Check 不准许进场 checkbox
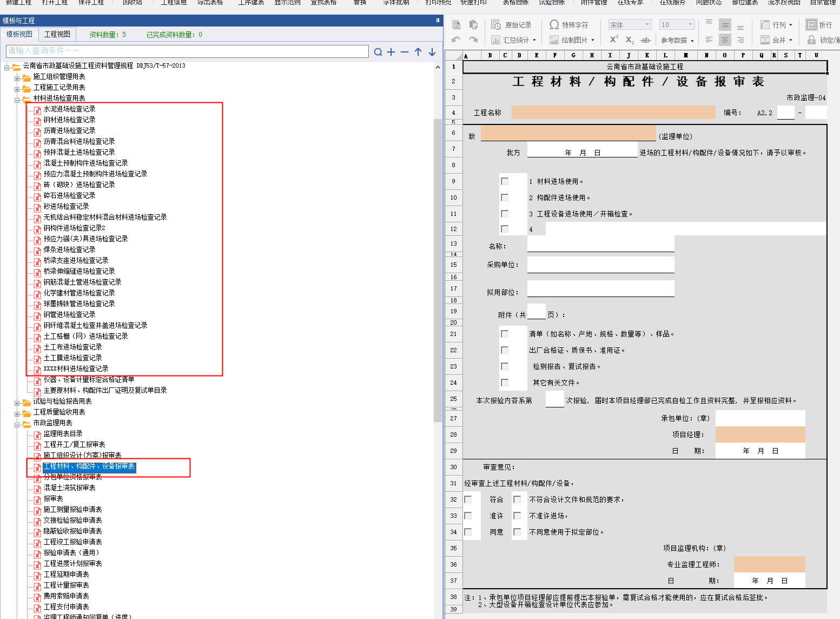840x619 pixels. [x=517, y=516]
